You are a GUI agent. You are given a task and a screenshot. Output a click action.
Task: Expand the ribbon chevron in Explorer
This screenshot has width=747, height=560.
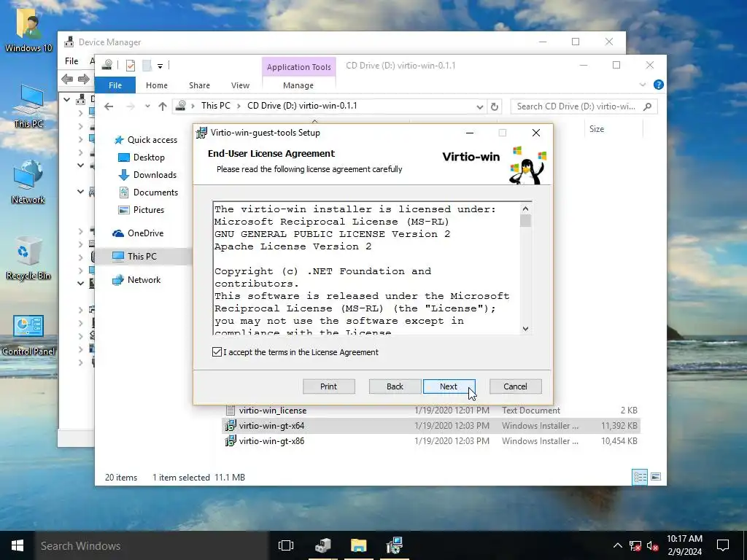tap(642, 85)
